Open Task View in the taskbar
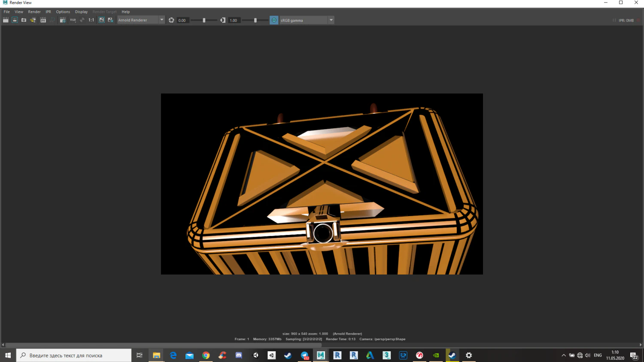The width and height of the screenshot is (644, 362). (x=140, y=355)
